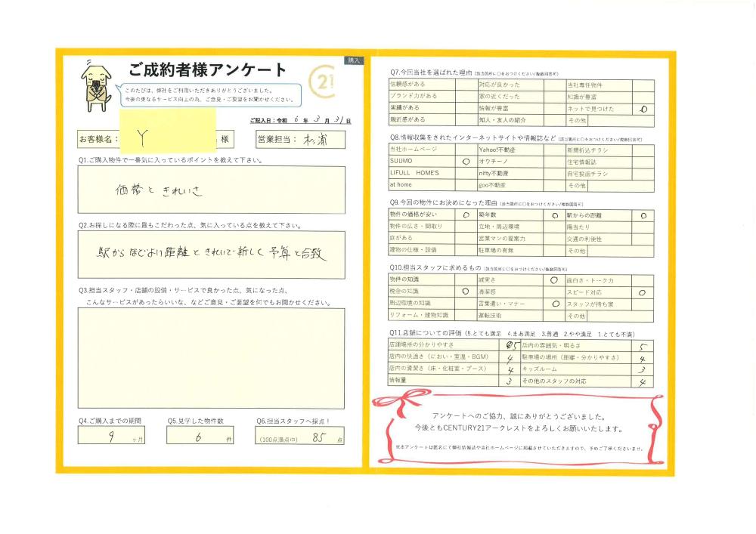Click the circle mark beside ネットで見つけた
756x534 pixels.
pos(643,109)
